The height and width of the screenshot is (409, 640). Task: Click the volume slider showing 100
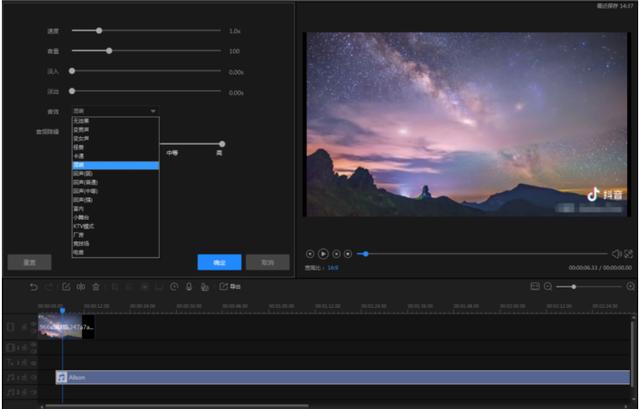146,51
